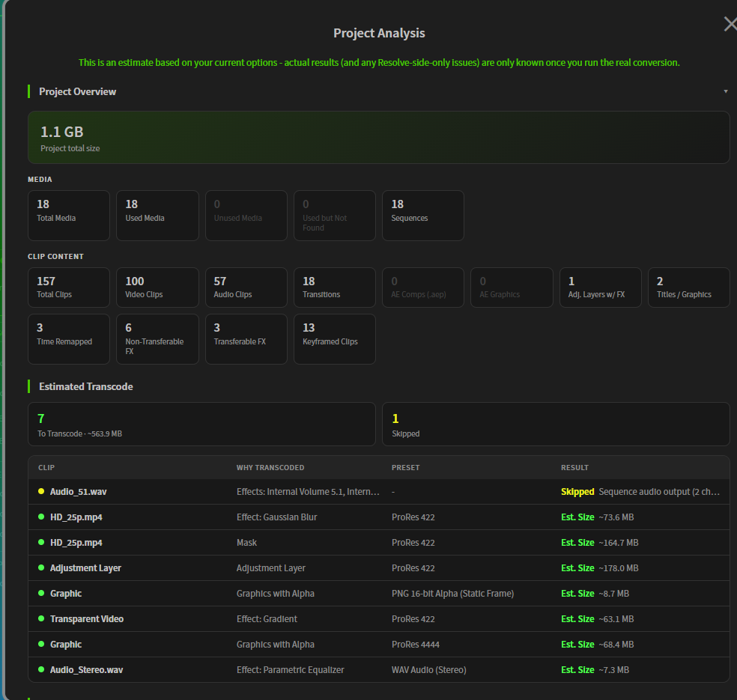This screenshot has width=737, height=700.
Task: Select the Audio_51.wav row
Action: (x=378, y=492)
